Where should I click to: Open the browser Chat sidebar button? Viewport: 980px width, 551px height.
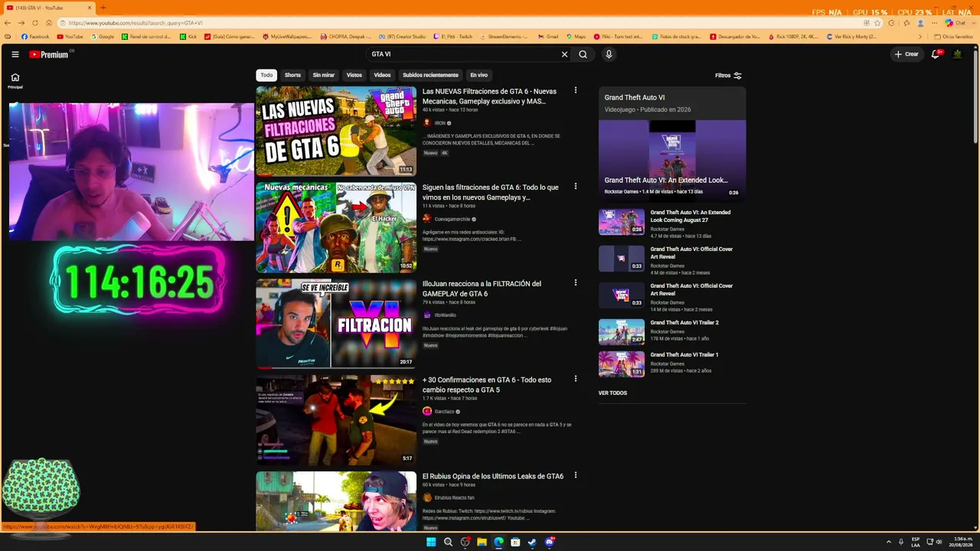click(955, 23)
